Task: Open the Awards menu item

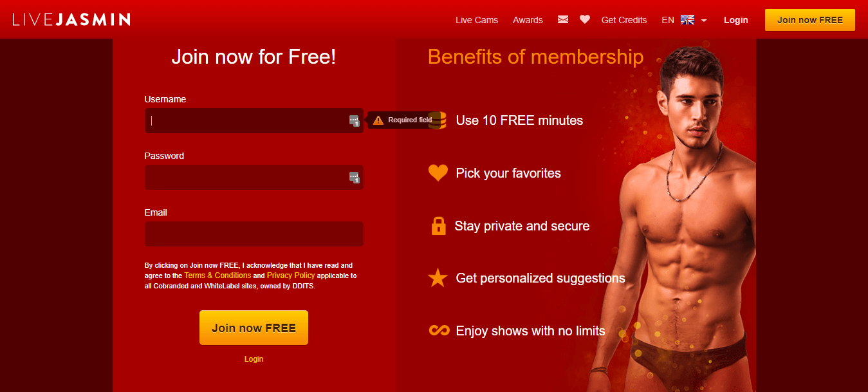Action: click(528, 20)
